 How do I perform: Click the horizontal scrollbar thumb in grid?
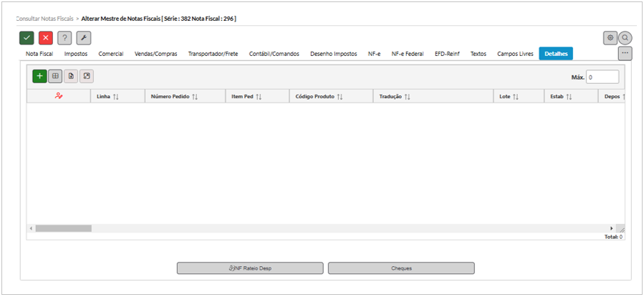[63, 228]
